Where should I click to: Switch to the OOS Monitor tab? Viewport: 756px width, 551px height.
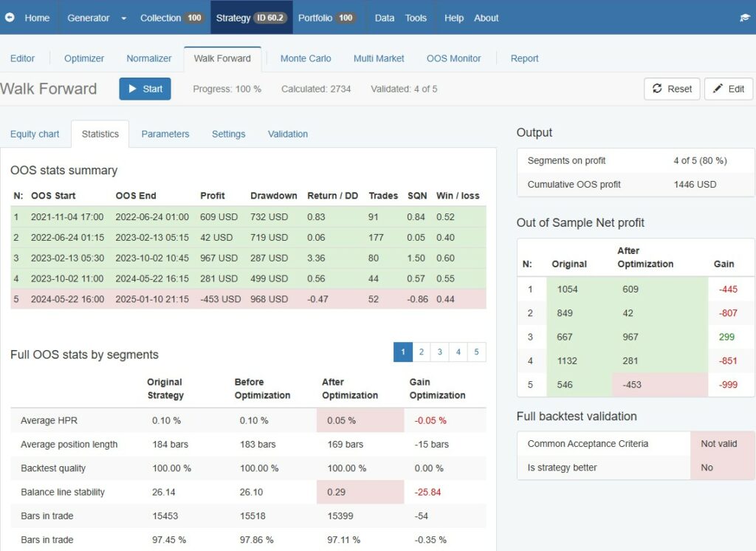(x=453, y=58)
